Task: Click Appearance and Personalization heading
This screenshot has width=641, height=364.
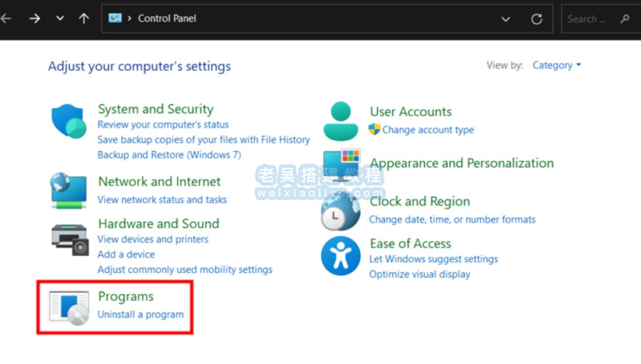Action: pyautogui.click(x=462, y=163)
